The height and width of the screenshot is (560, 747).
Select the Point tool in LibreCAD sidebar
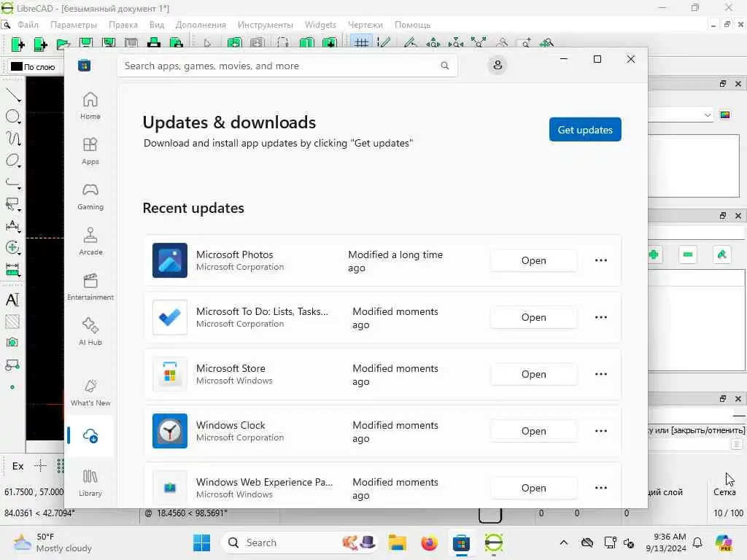point(12,387)
